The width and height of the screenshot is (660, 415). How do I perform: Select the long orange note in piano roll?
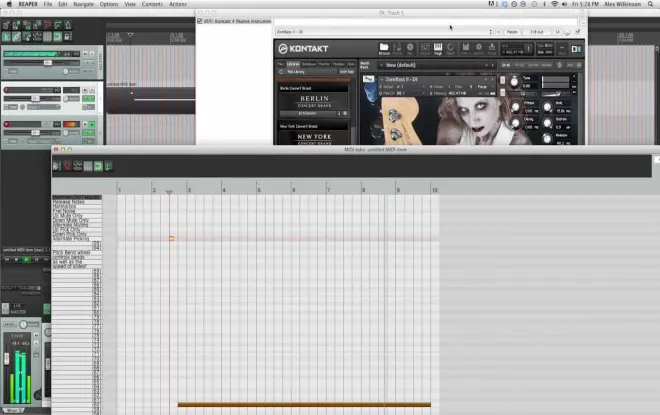pos(304,404)
